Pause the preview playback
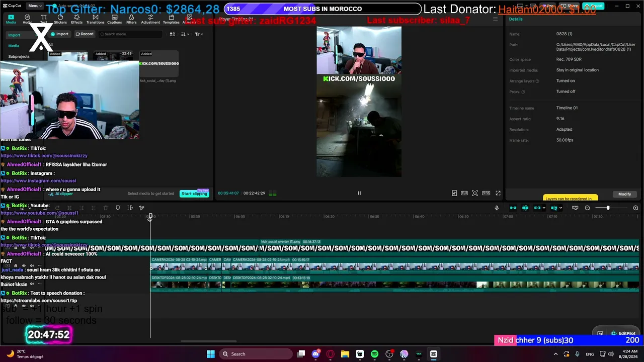 [x=359, y=193]
